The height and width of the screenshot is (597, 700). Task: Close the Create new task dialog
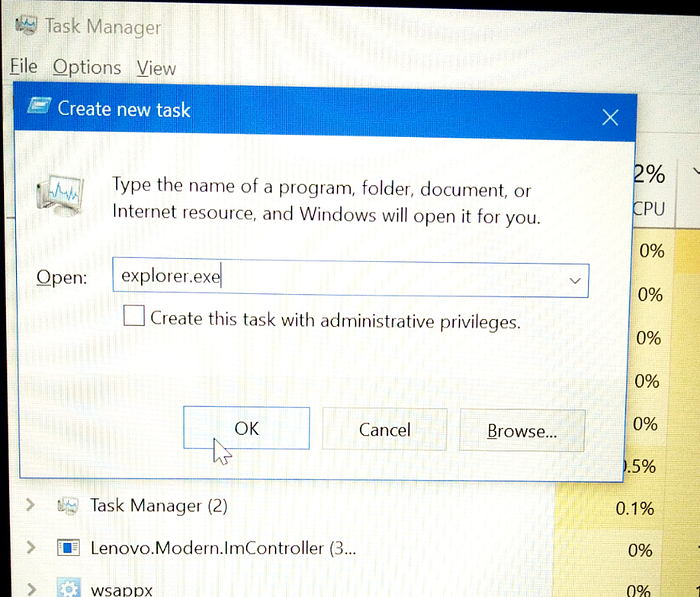point(610,118)
